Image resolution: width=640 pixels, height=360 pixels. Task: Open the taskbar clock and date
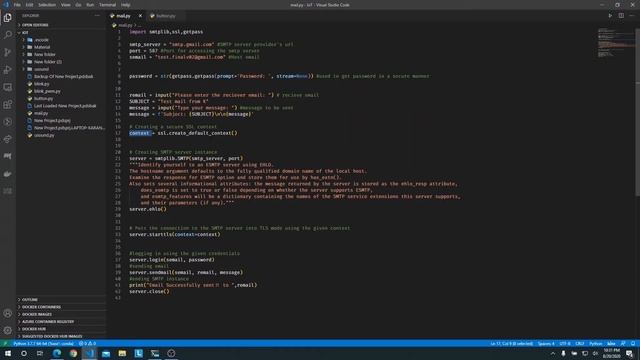(x=611, y=353)
